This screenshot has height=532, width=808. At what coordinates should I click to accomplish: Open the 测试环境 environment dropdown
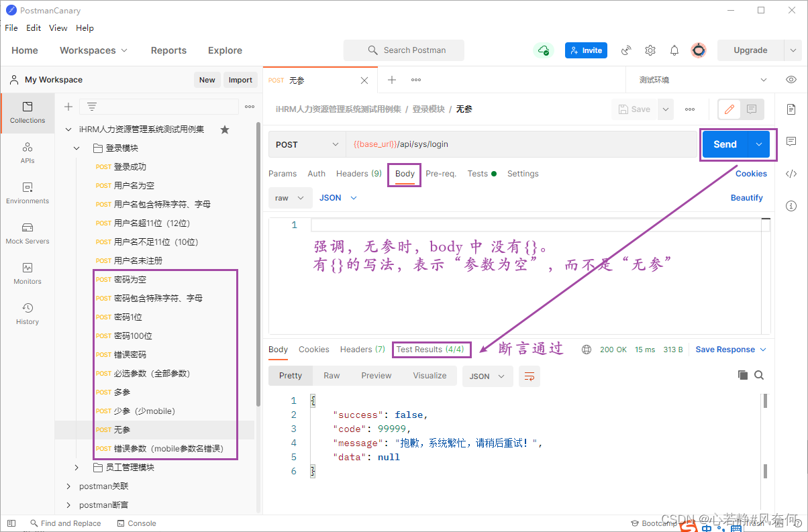tap(702, 80)
